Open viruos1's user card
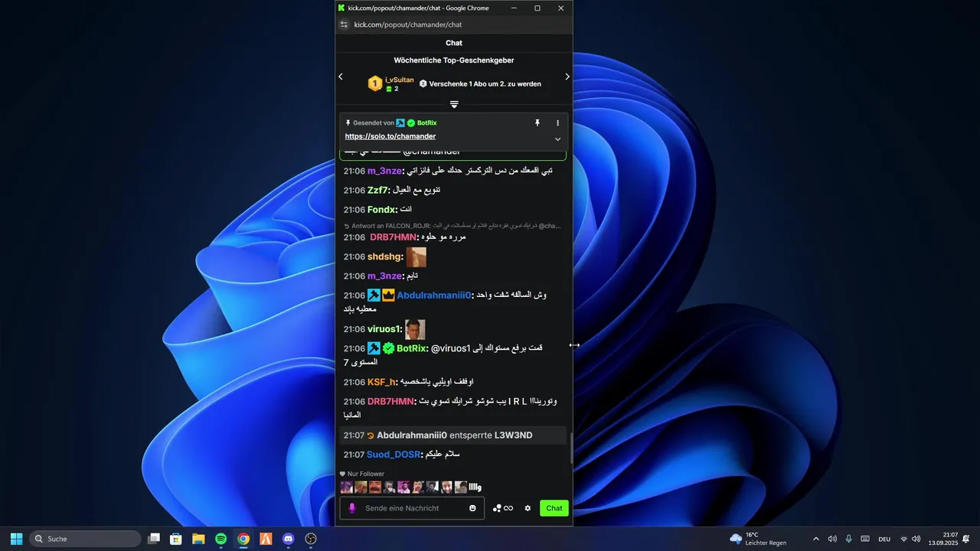980x551 pixels. point(384,329)
